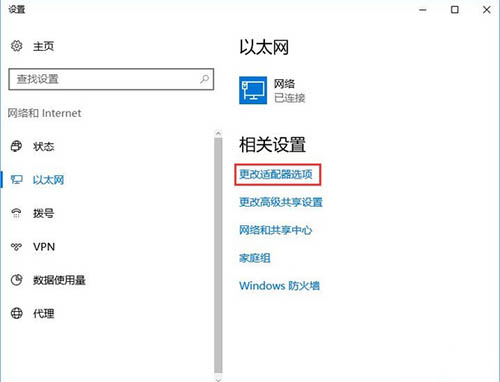
Task: Click the 以太网 monitor icon in the sidebar
Action: pos(16,180)
